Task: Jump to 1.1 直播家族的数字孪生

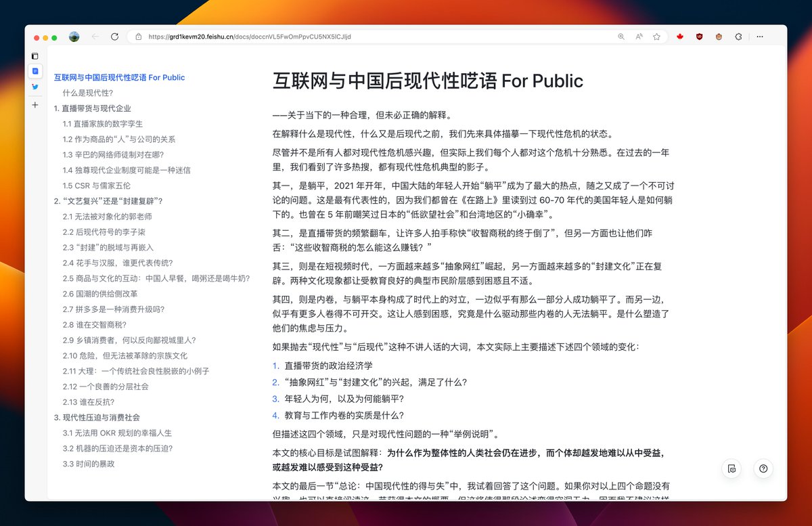Action: [x=103, y=124]
